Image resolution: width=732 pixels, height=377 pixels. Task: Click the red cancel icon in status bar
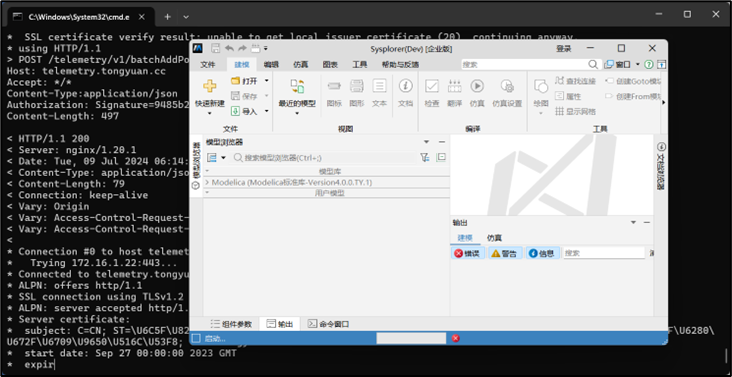[x=456, y=338]
